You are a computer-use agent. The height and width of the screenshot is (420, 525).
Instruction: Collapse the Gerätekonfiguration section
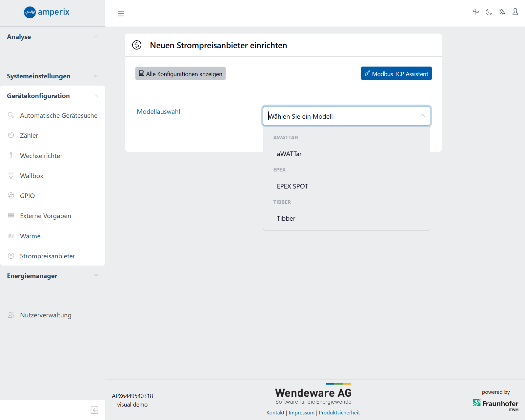click(x=52, y=96)
